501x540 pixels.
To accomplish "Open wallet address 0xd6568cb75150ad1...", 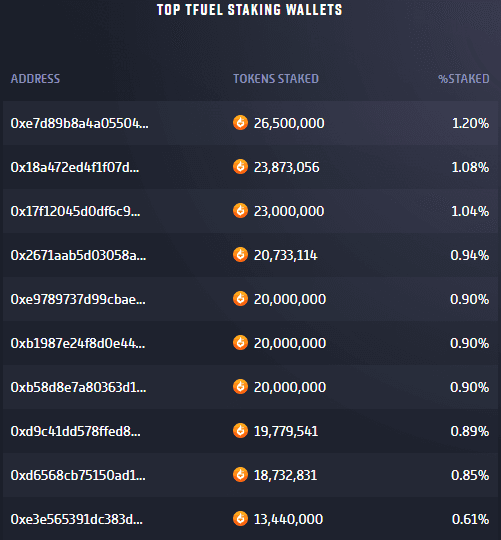I will pyautogui.click(x=78, y=475).
